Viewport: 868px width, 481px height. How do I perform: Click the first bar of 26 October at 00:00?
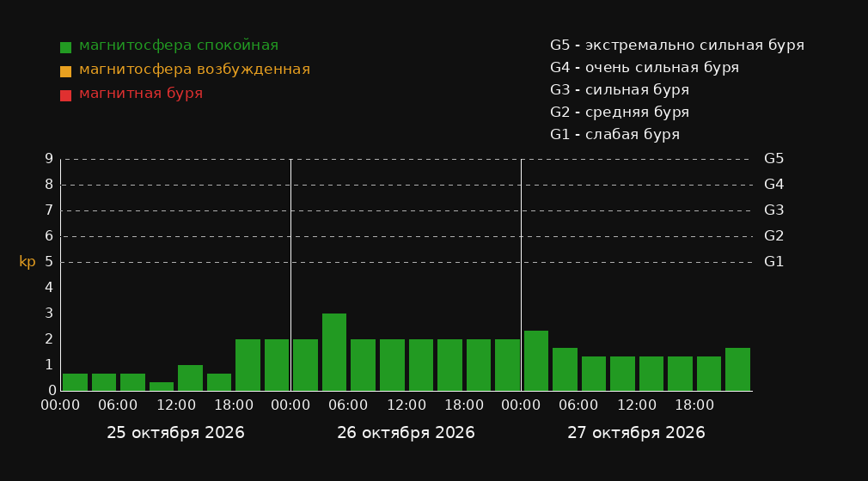306,365
